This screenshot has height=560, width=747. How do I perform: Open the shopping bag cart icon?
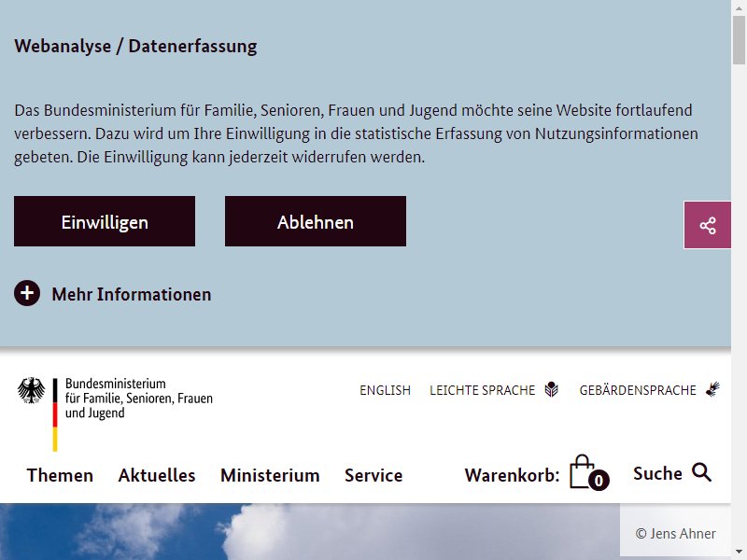click(x=582, y=471)
